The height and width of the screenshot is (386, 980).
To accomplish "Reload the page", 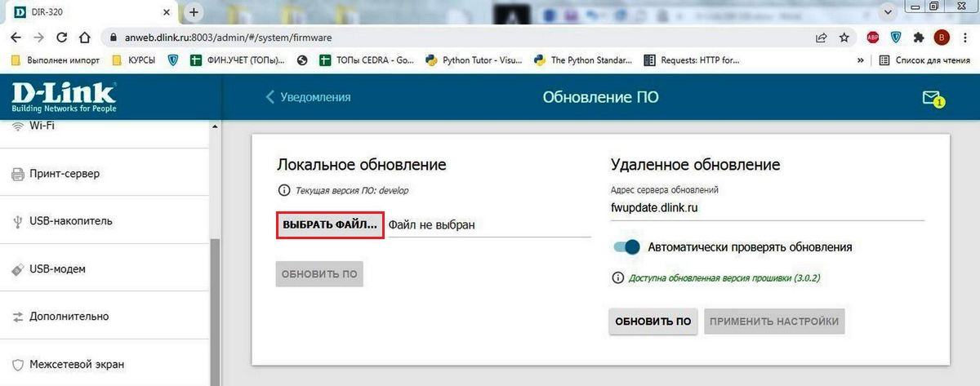I will tap(62, 38).
